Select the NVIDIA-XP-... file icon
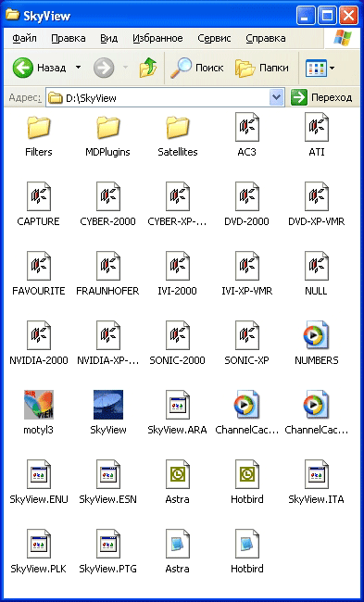The image size is (364, 602). tap(107, 335)
